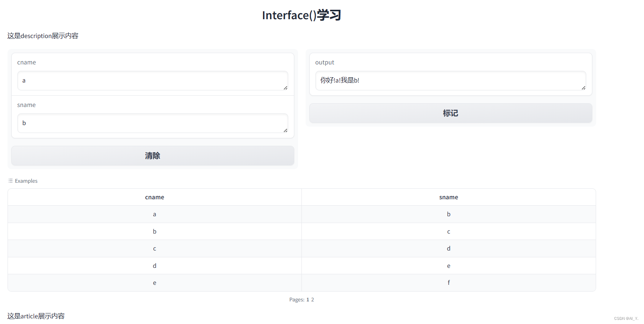Select example cell 'e' in sname column
Image resolution: width=644 pixels, height=324 pixels.
point(449,266)
